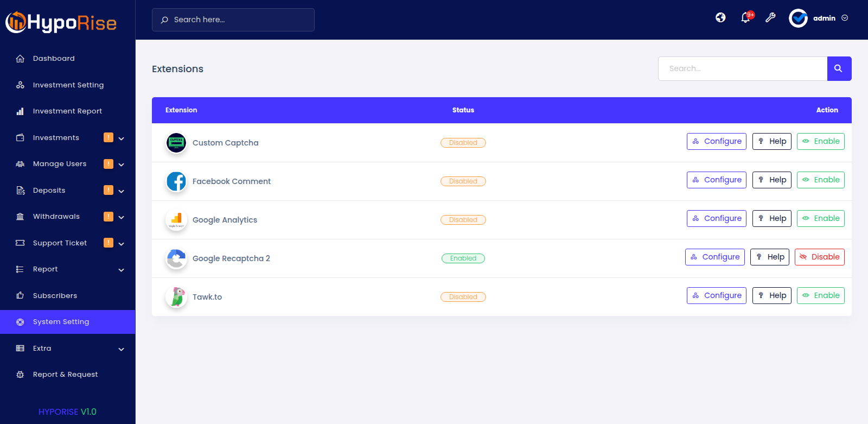Open the notifications bell
The image size is (868, 424).
[746, 18]
